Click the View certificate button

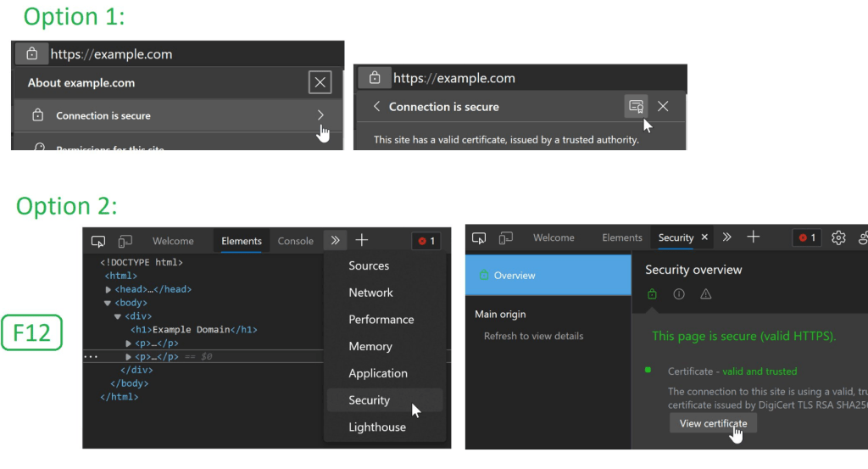(713, 423)
